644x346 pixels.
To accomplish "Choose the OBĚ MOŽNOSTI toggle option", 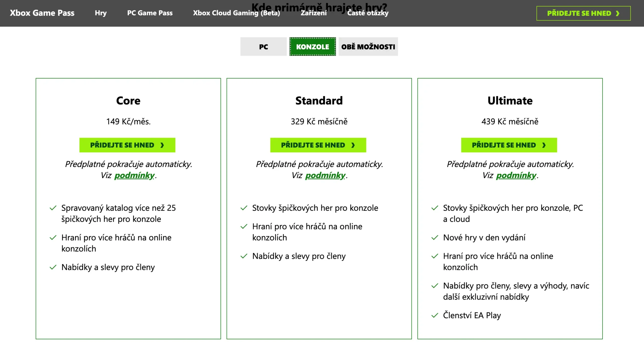I will tap(368, 47).
